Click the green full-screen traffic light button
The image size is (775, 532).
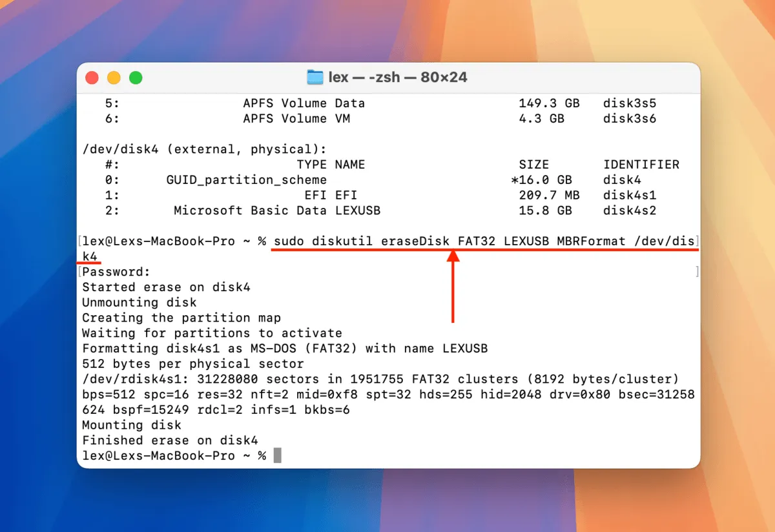(x=136, y=77)
